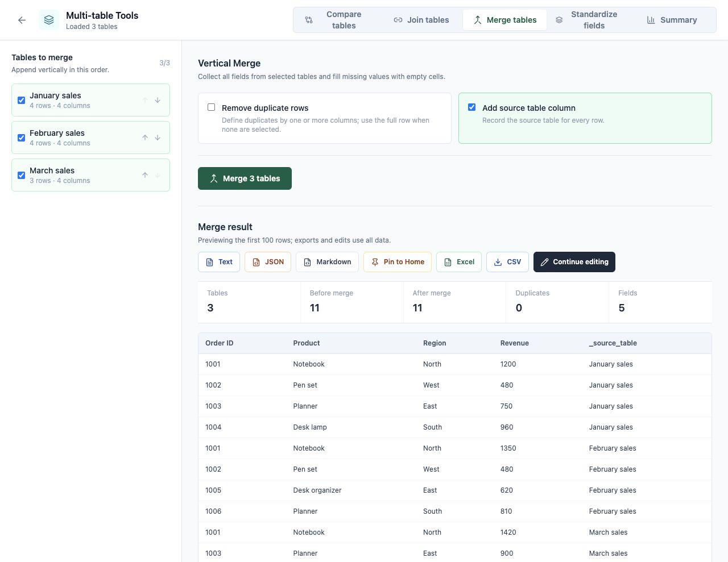Export merge result as Markdown
Viewport: 728px width, 562px height.
tap(327, 262)
